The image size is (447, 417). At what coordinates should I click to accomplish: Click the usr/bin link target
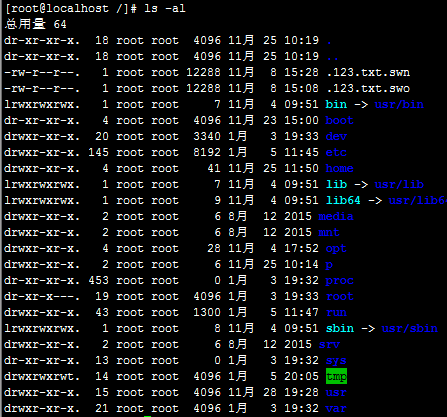pyautogui.click(x=399, y=104)
